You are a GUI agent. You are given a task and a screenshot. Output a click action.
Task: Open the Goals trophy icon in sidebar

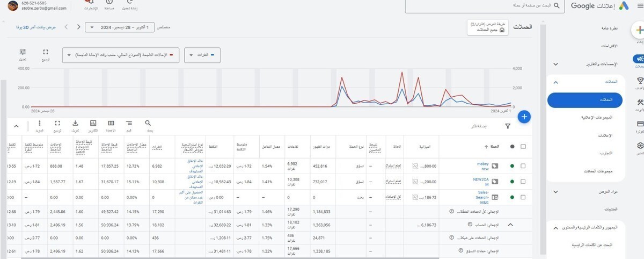pos(639,80)
